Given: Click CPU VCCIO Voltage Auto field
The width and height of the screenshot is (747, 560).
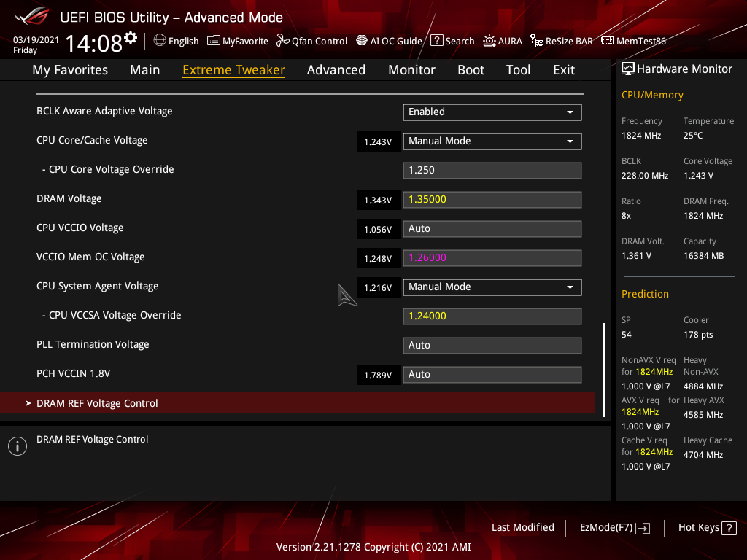Looking at the screenshot, I should 492,228.
